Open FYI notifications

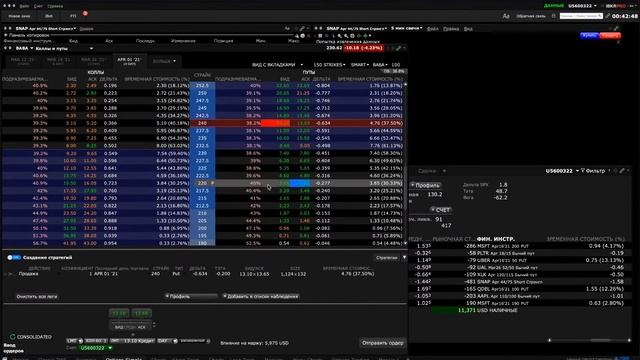(73, 16)
